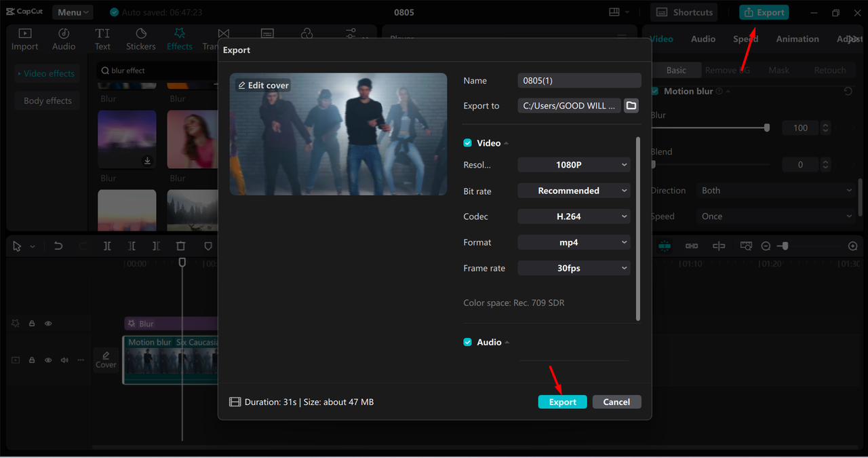Click the Filters overlapping-circles icon
Image resolution: width=868 pixels, height=458 pixels.
coord(307,33)
